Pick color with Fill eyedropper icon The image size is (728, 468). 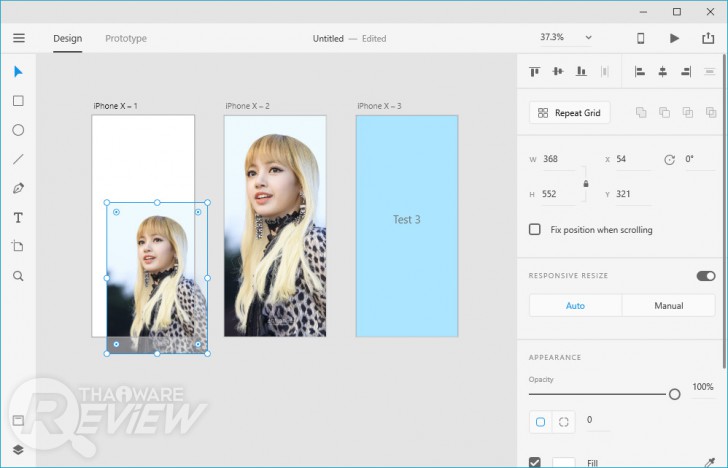pos(710,462)
